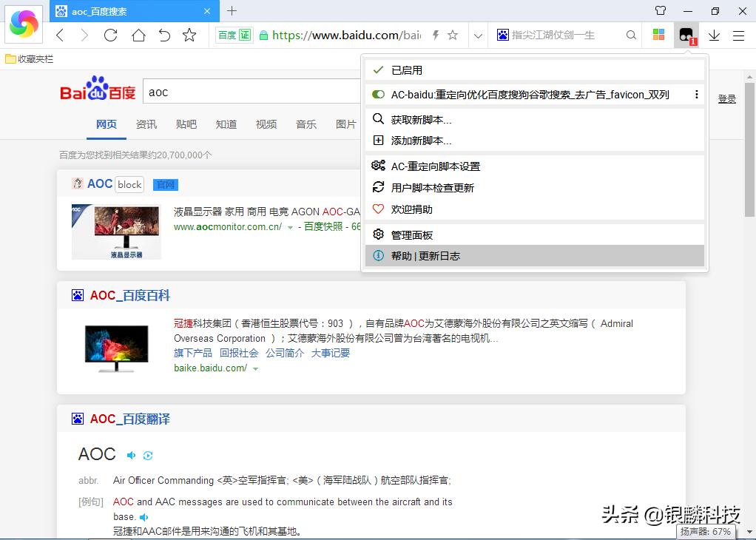Open the download manager icon
Screen dimensions: 756x540
point(712,35)
